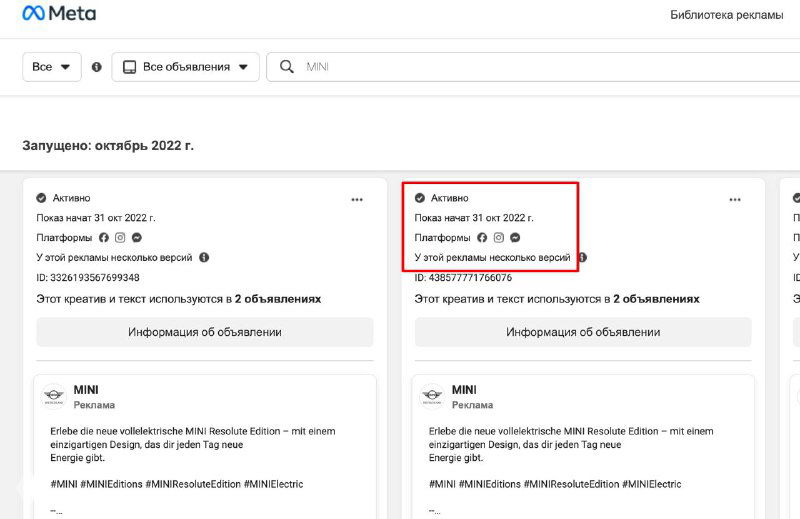Open three-dot menu on first ad card
The image size is (800, 519).
[357, 199]
